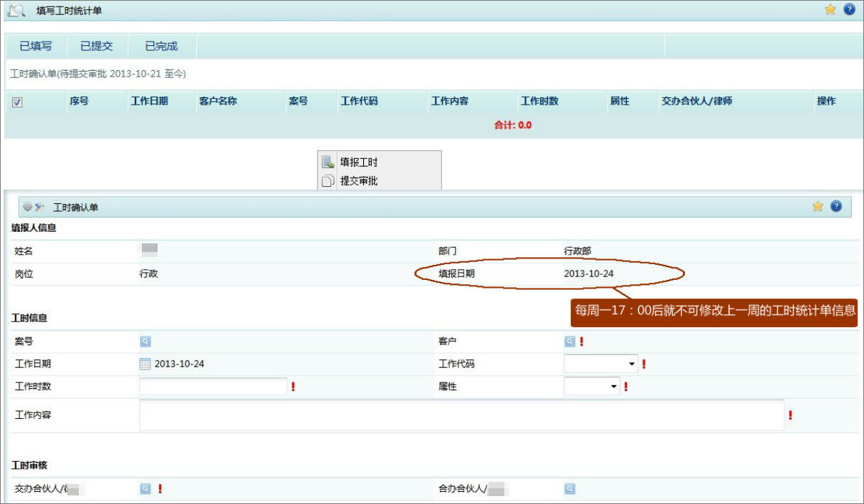Select 填报工时 from the menu
The height and width of the screenshot is (504, 864).
358,163
